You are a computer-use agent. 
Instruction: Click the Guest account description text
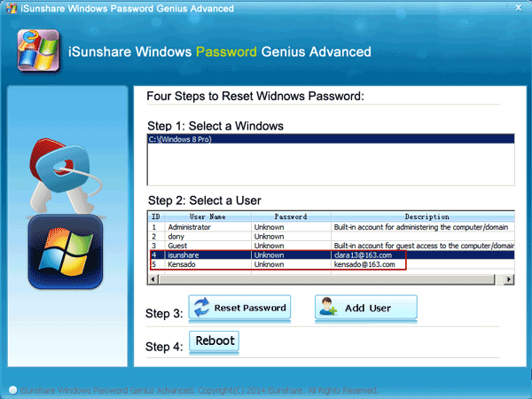[424, 246]
